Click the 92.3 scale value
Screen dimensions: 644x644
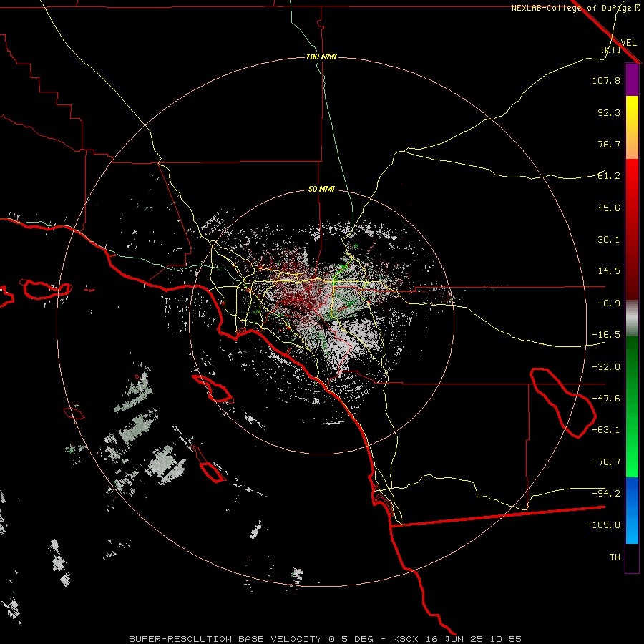tap(609, 112)
